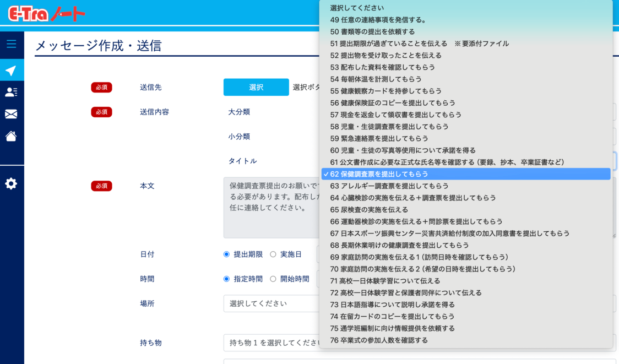This screenshot has width=619, height=364.
Task: Select option 52 提出物を受け取ったことを伝える
Action: 466,55
